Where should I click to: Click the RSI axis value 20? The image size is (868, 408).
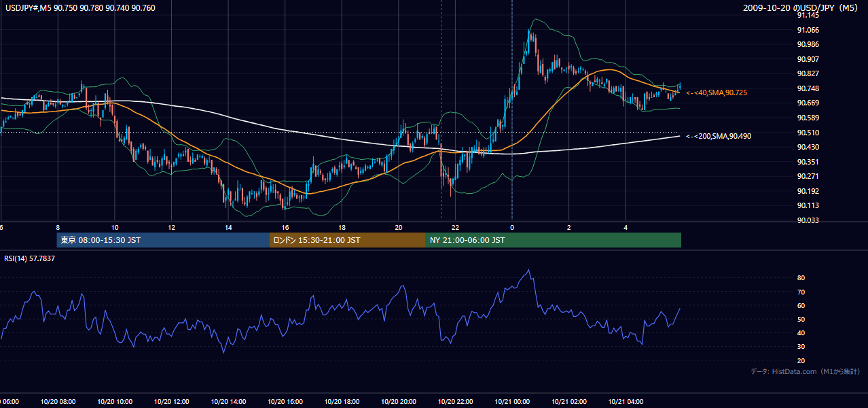pyautogui.click(x=801, y=360)
